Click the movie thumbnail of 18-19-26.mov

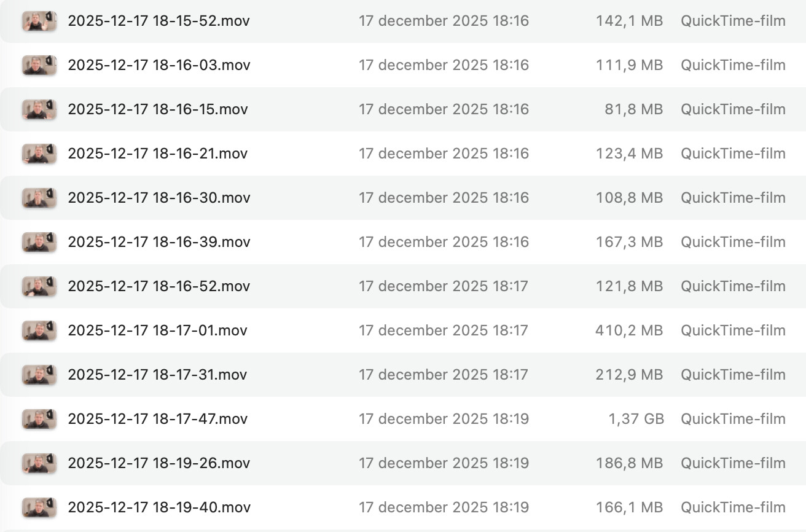(39, 464)
